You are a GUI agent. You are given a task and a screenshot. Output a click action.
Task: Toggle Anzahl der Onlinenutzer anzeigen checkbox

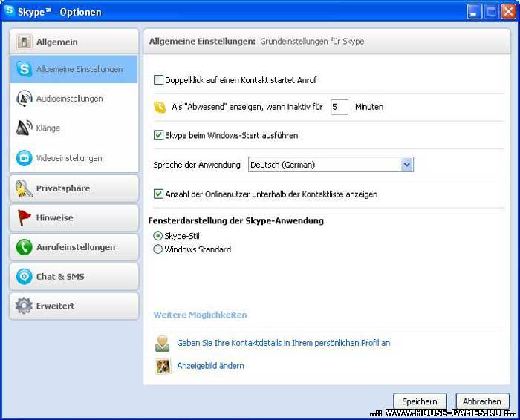click(x=158, y=194)
